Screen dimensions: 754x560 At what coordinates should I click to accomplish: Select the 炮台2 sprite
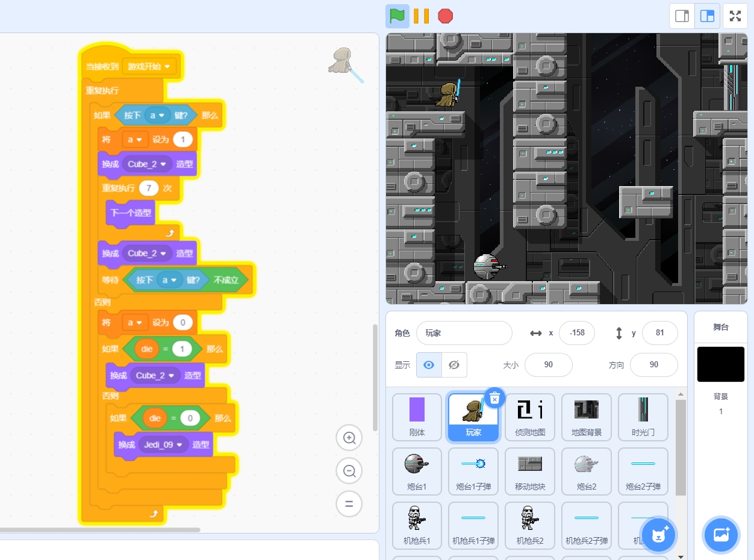(587, 471)
